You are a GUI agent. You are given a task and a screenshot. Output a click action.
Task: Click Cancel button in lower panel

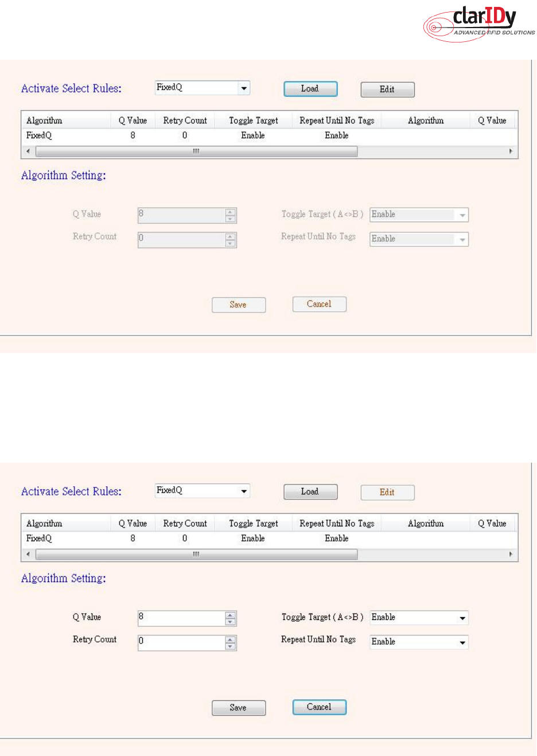click(x=319, y=707)
